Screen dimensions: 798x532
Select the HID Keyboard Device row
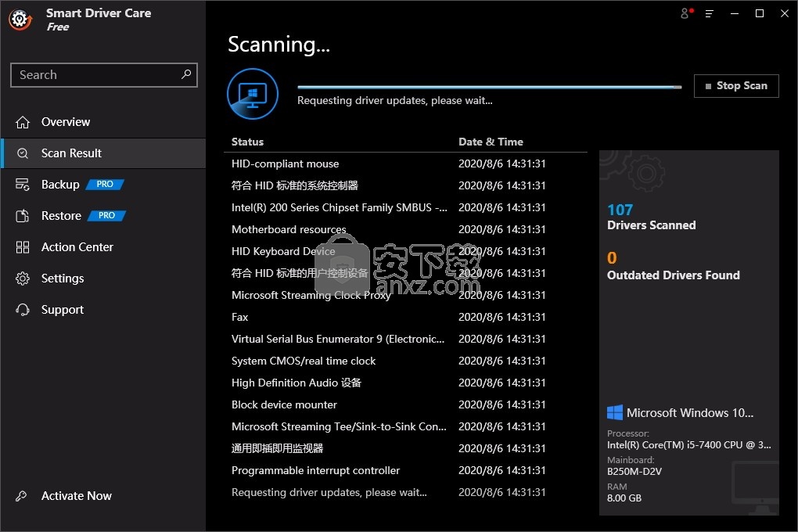point(405,251)
